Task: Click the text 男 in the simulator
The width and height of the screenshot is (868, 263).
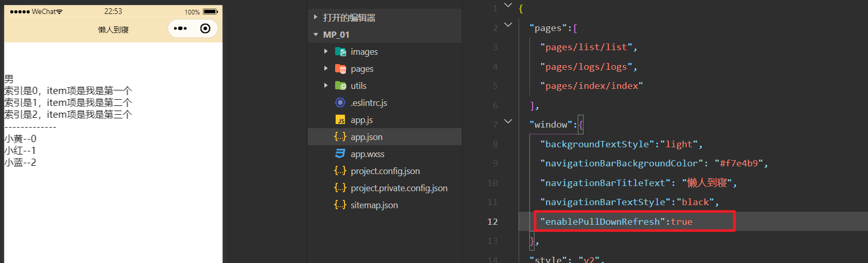Action: point(9,79)
